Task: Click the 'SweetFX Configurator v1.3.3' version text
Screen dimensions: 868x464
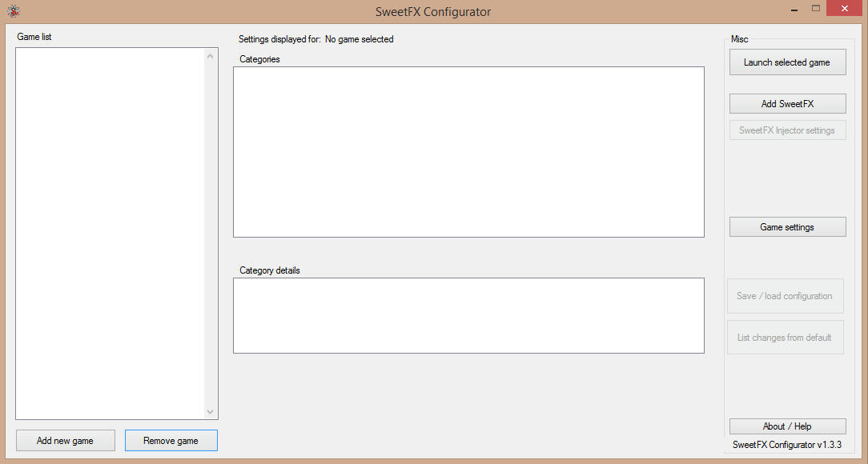Action: tap(787, 445)
